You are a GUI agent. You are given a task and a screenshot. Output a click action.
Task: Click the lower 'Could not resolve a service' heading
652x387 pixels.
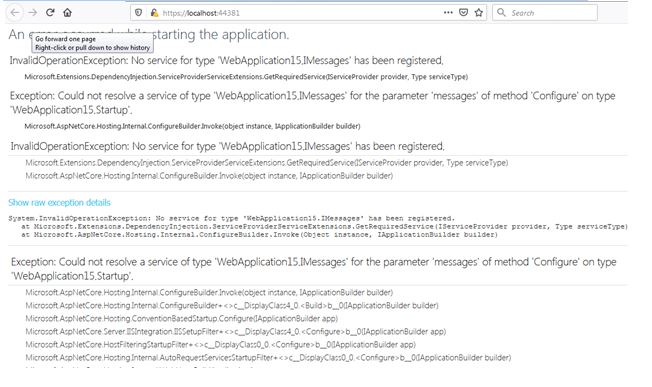click(314, 269)
